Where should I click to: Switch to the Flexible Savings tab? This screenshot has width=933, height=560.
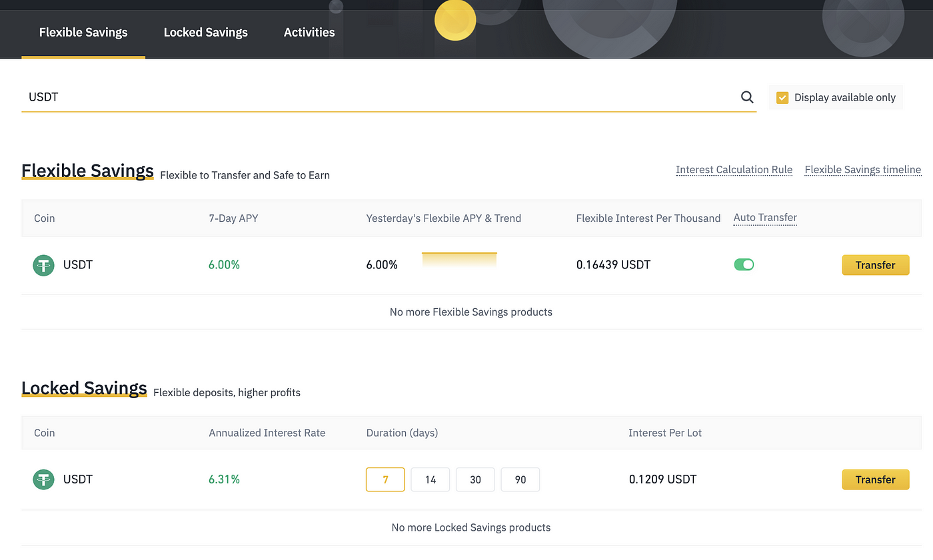(83, 32)
